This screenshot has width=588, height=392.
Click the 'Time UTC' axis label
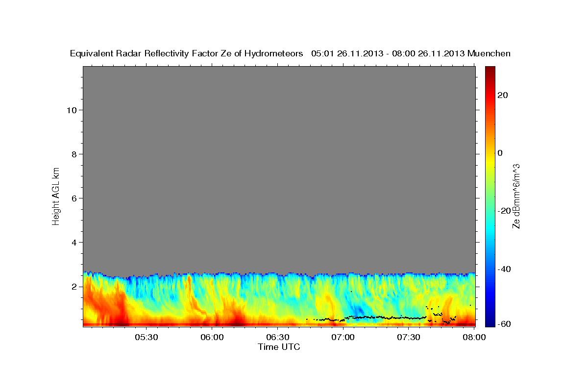click(x=279, y=347)
